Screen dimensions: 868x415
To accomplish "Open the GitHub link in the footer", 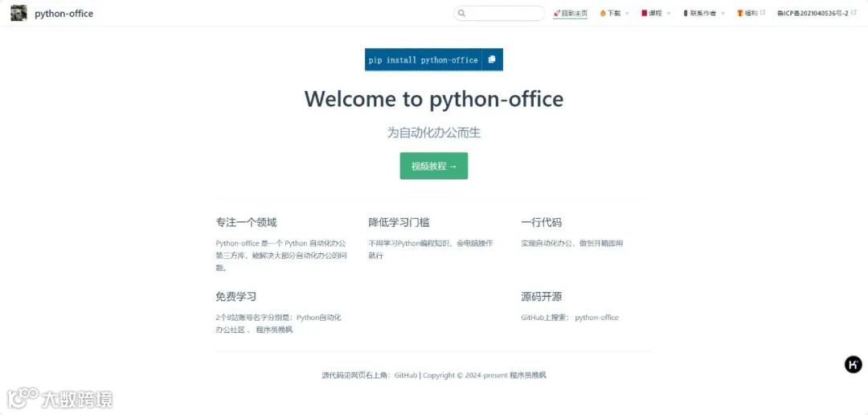I will tap(406, 375).
